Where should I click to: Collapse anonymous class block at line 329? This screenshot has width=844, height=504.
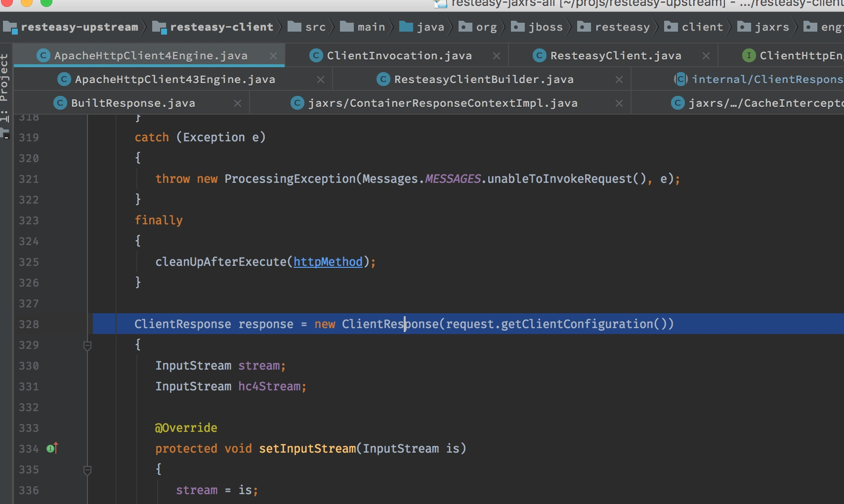pyautogui.click(x=87, y=346)
